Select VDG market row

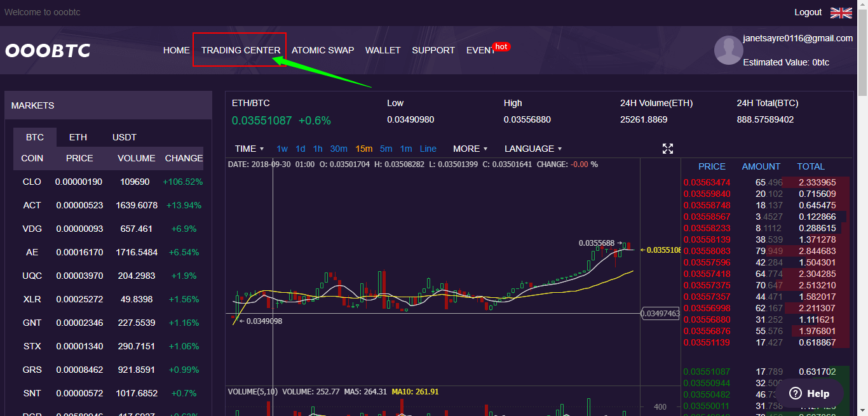(x=109, y=229)
